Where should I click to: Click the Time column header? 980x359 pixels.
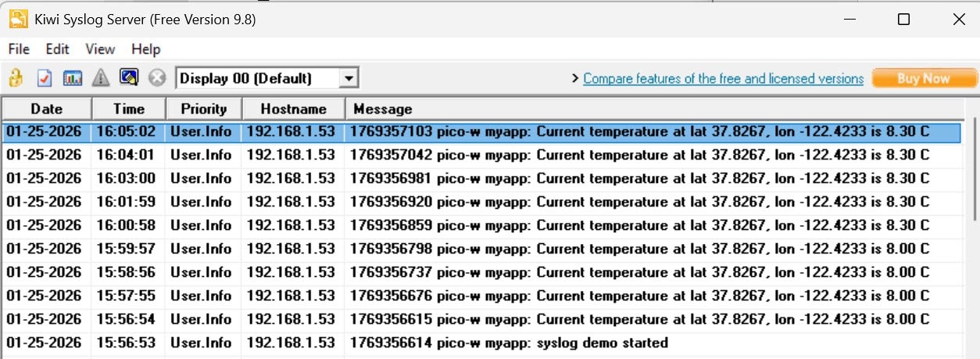point(129,109)
